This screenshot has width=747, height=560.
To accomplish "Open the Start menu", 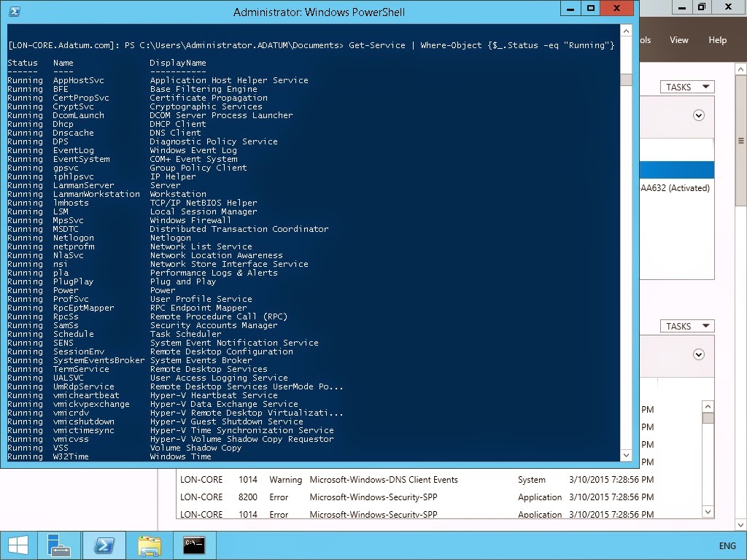I will coord(18,545).
